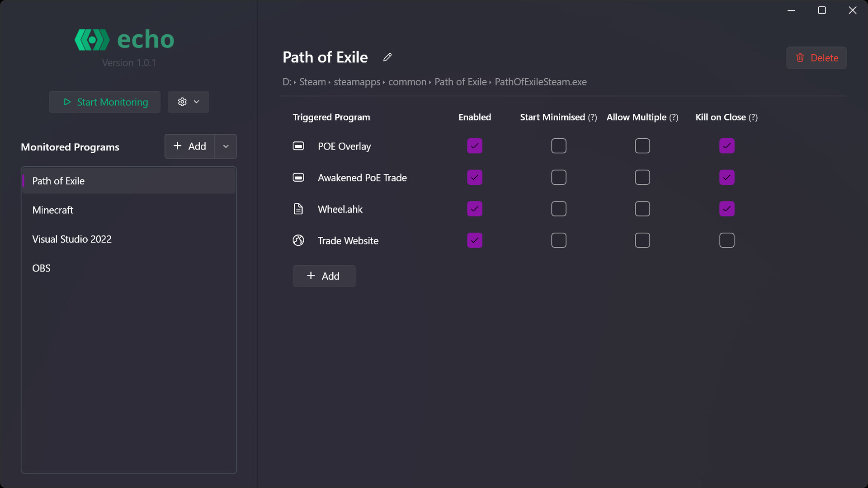Click the play icon in Start Monitoring
Screen dimensions: 868x488
pyautogui.click(x=67, y=102)
